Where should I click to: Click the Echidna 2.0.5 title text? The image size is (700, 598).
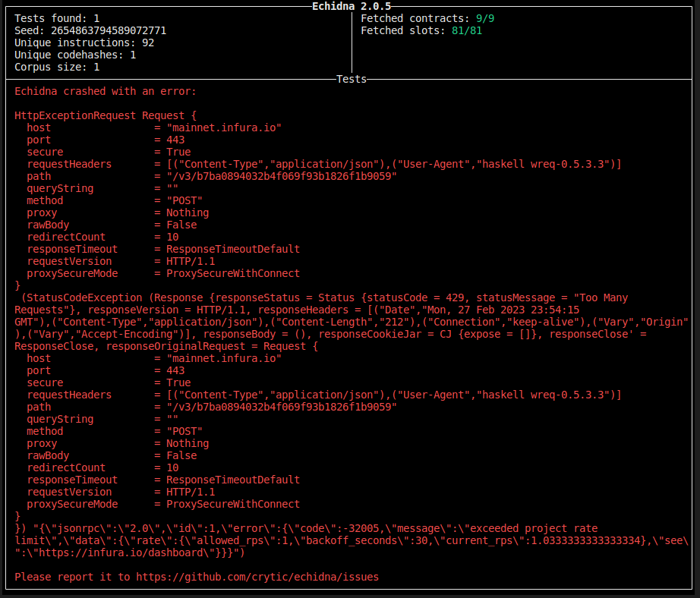(352, 6)
